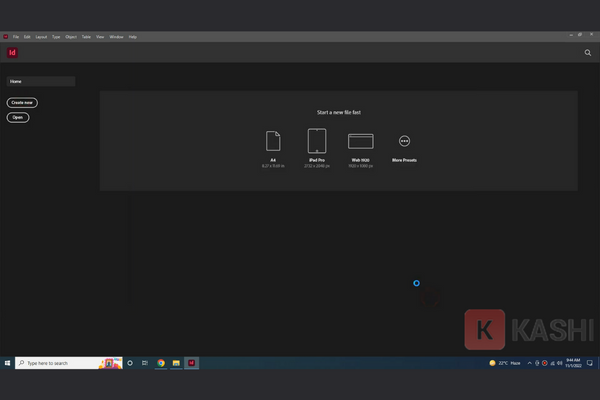Choose the Web 1920 preset icon
Screen dimensions: 600x400
tap(360, 141)
